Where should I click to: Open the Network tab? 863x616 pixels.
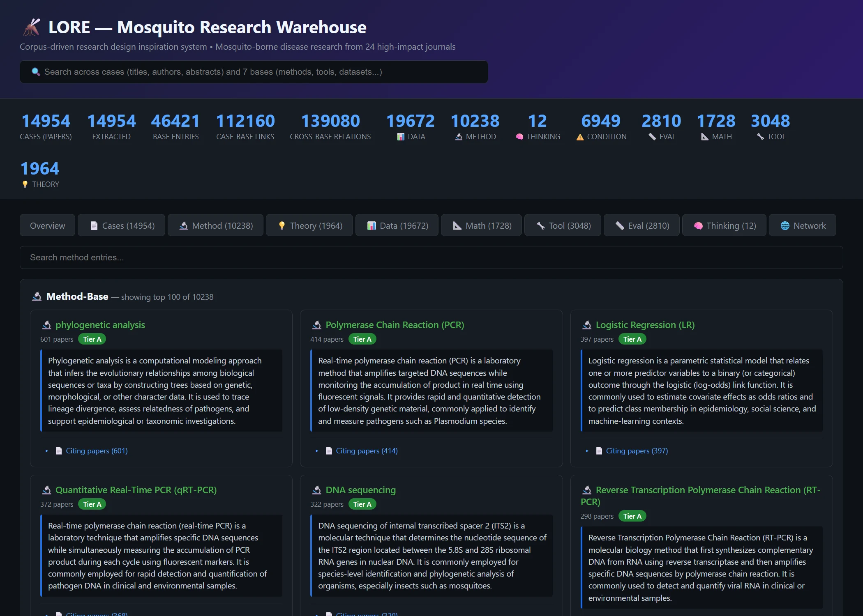[x=802, y=225]
